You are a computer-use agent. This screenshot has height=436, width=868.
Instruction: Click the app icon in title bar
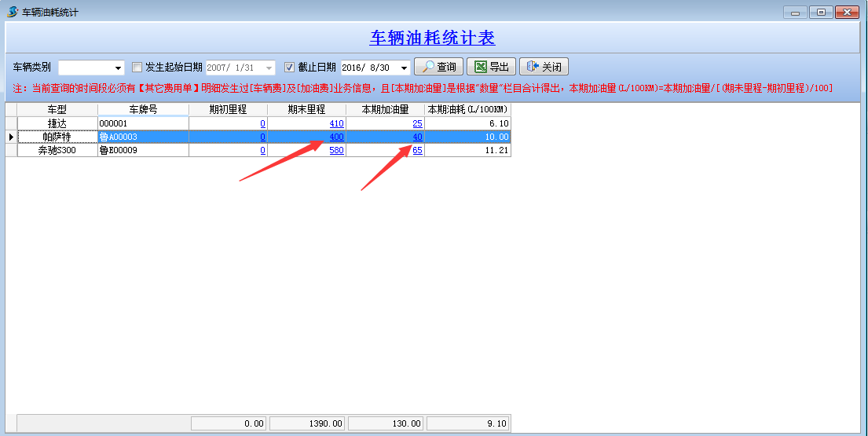point(12,12)
